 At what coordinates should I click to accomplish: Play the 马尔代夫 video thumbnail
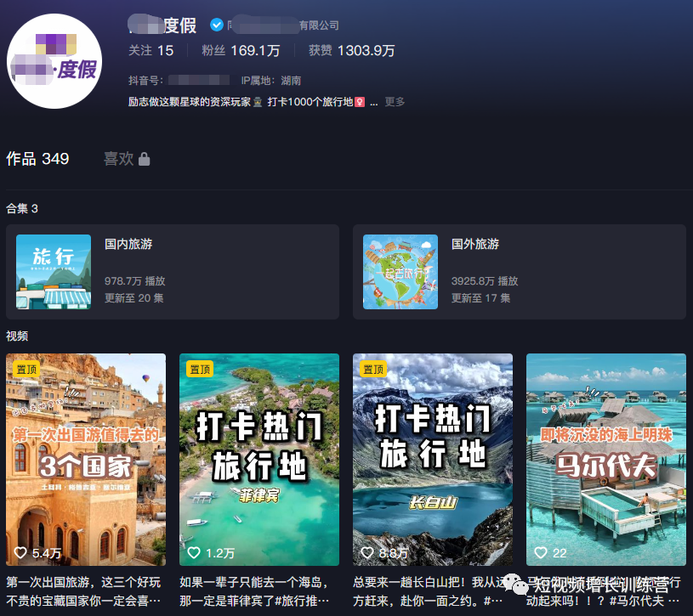[605, 459]
